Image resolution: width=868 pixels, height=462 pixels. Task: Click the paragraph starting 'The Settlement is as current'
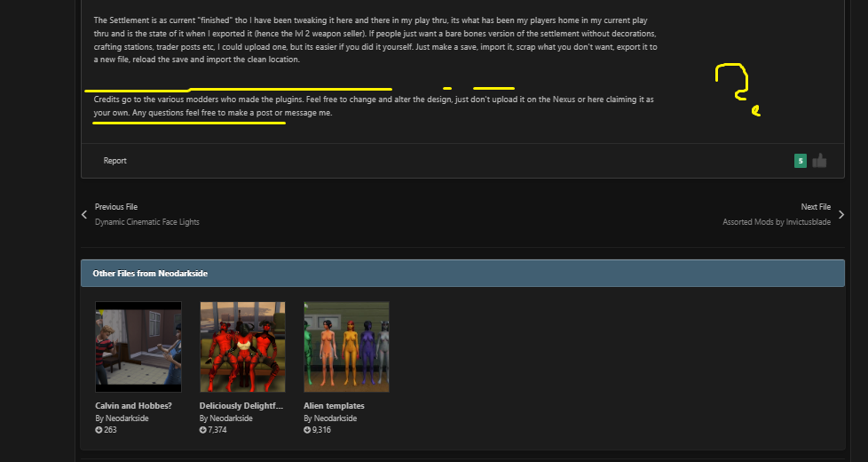click(x=375, y=40)
